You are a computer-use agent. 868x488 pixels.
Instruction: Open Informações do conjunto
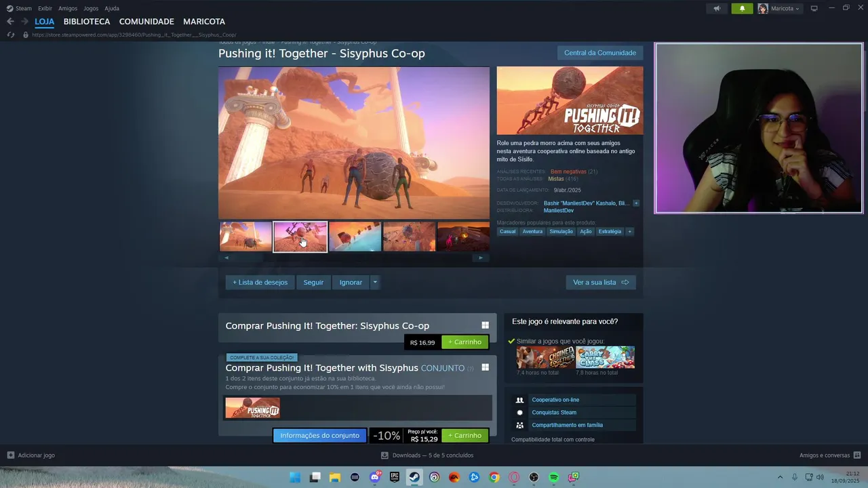320,436
